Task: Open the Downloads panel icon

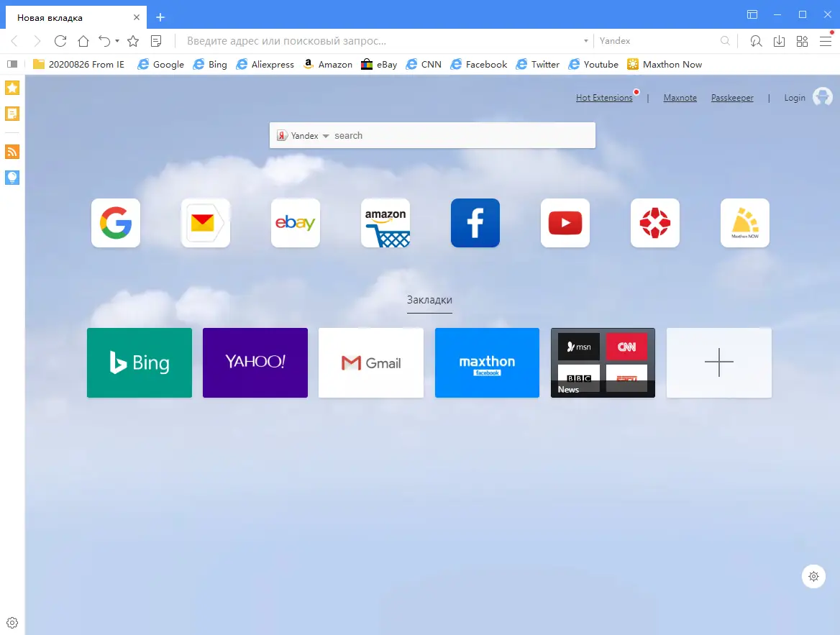Action: (x=779, y=41)
